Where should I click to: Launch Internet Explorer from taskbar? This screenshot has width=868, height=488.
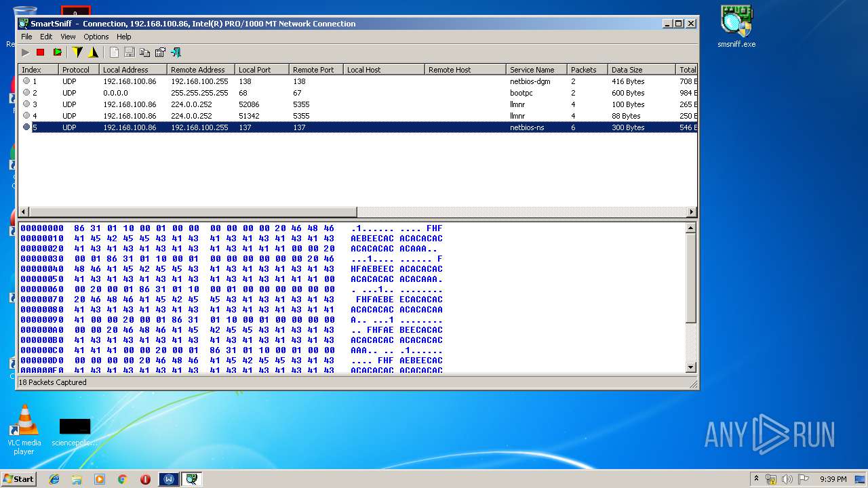[54, 479]
